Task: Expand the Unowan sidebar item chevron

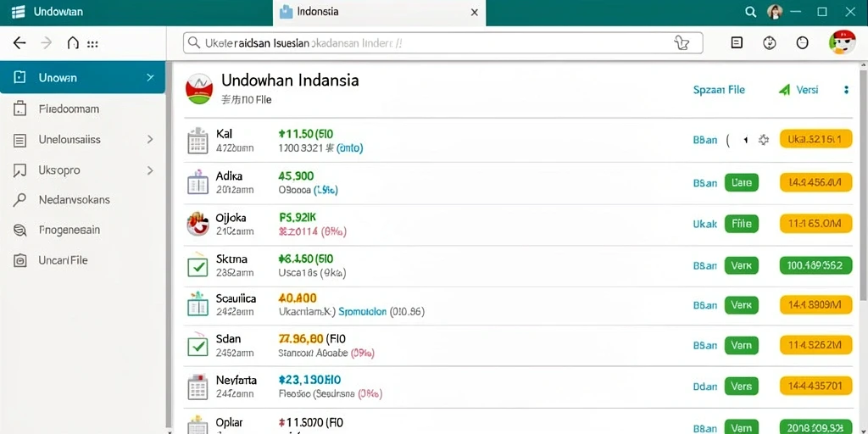Action: [x=150, y=77]
